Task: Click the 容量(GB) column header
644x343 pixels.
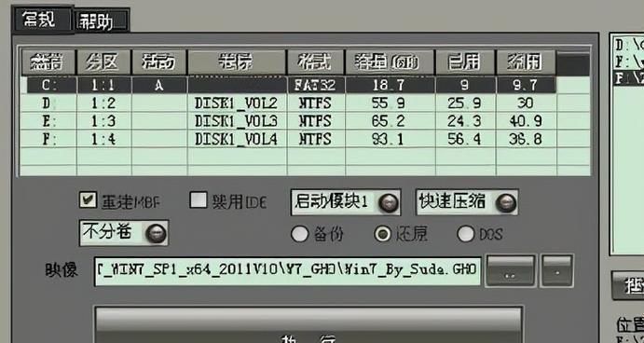Action: coord(390,62)
